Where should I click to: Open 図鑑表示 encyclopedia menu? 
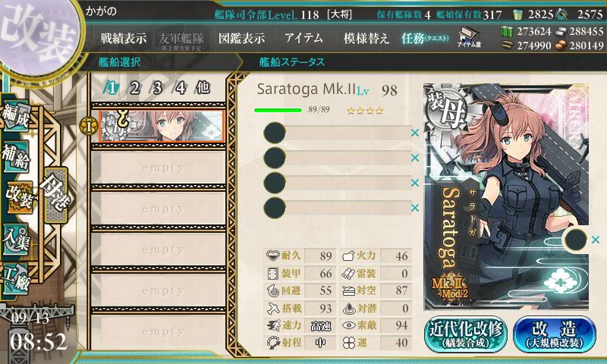click(x=241, y=38)
